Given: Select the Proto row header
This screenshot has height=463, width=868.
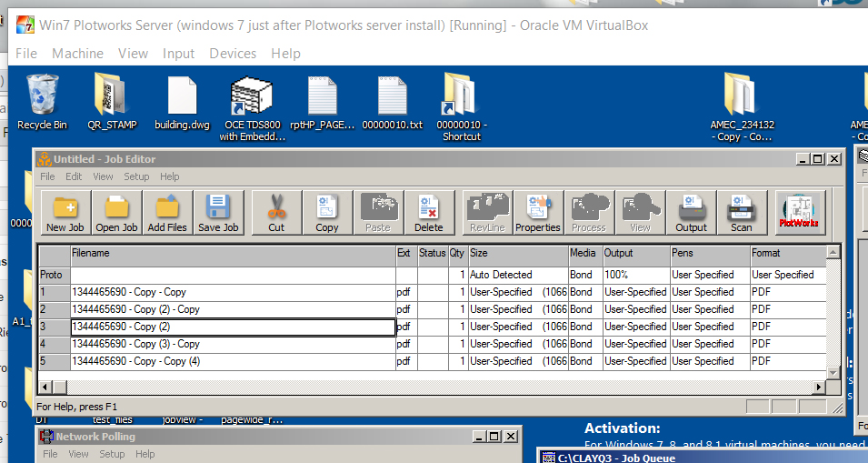Looking at the screenshot, I should tap(55, 276).
